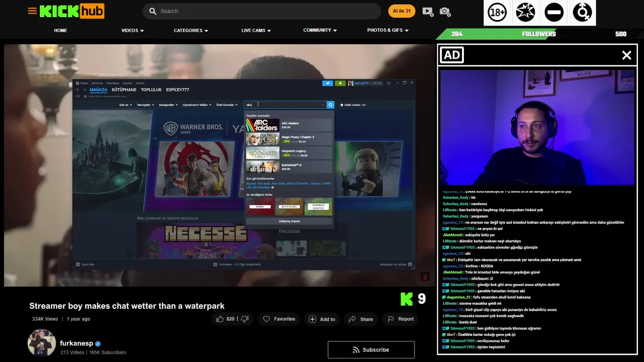Open the Steam Görünüm menu
Viewport: 644px width, 362px height.
(x=97, y=83)
